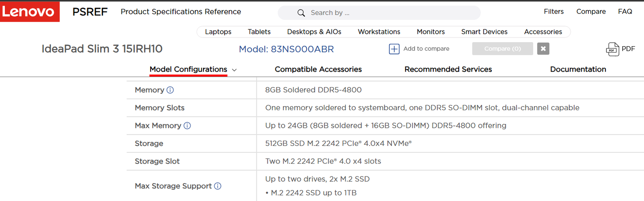Screen dimensions: 644x201
Task: Download the PDF via the PDF icon
Action: [612, 49]
